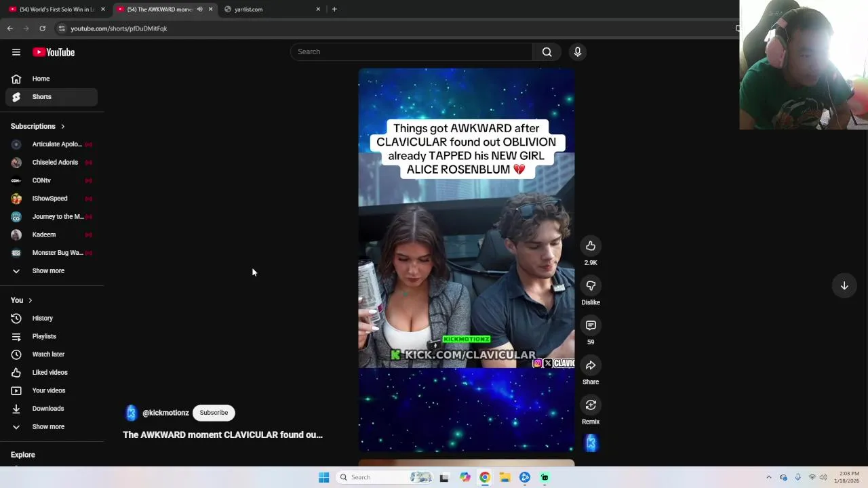Go to next Short with down arrow
868x488 pixels.
(844, 286)
